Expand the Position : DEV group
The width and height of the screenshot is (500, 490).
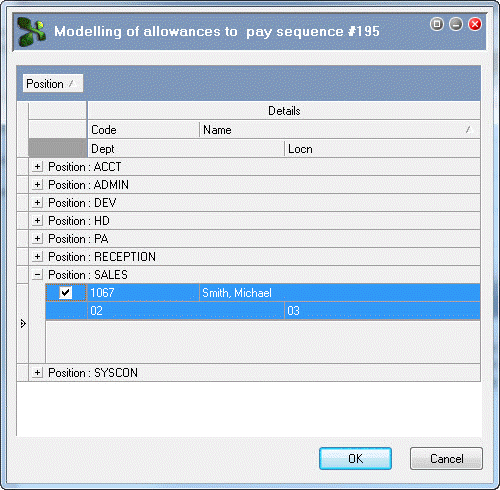[x=38, y=203]
